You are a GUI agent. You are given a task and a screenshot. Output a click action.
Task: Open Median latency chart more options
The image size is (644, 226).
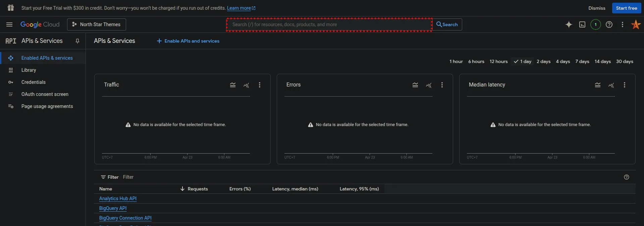click(625, 85)
